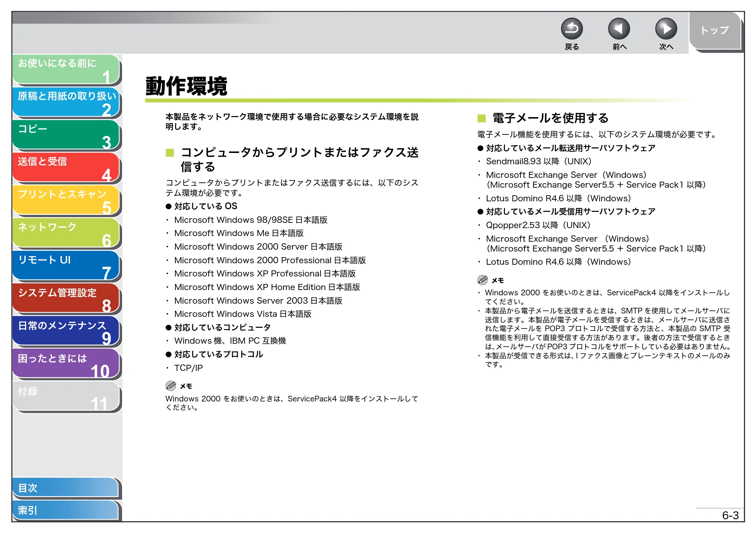
Task: Click the 戻る (back) round arrow icon
Action: click(x=572, y=29)
